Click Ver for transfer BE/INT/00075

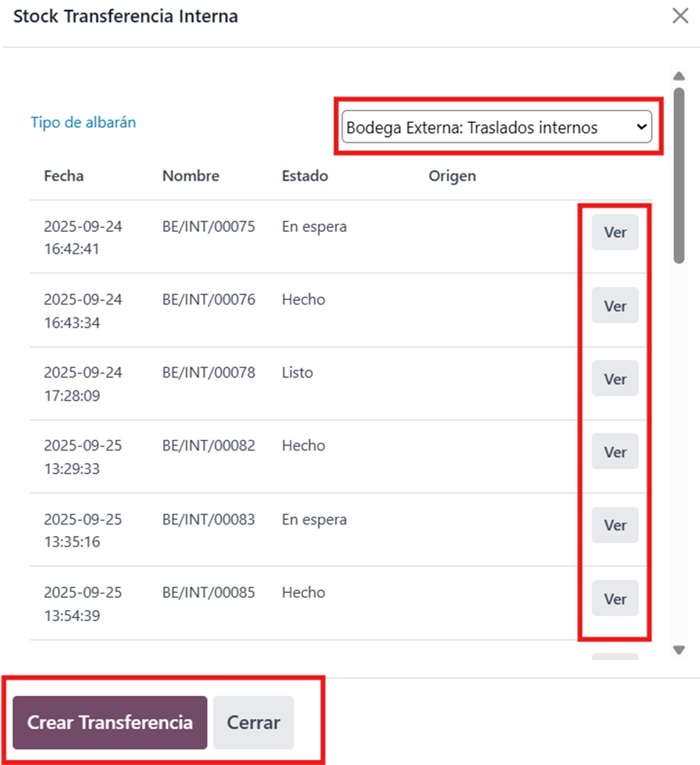pos(615,233)
